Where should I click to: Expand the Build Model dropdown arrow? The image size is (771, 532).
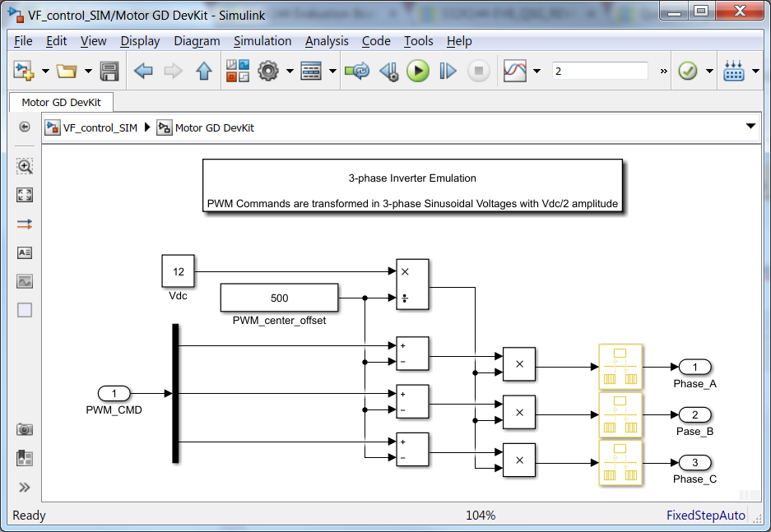[755, 72]
